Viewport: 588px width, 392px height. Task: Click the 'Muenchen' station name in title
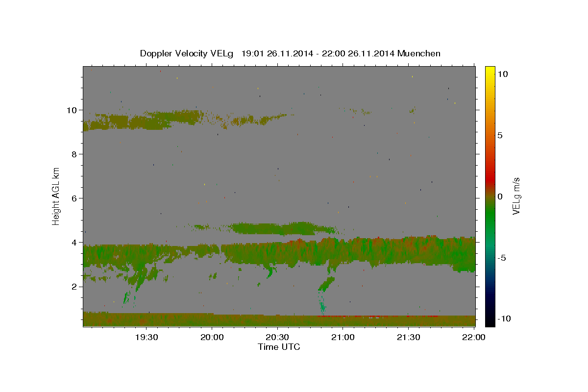click(x=419, y=53)
